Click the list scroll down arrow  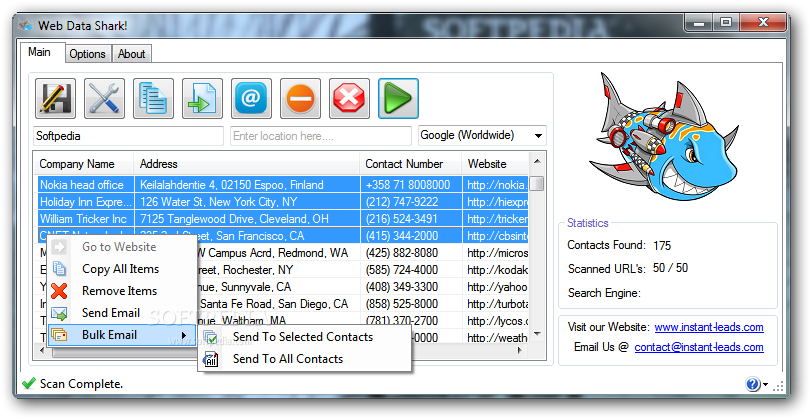(537, 334)
